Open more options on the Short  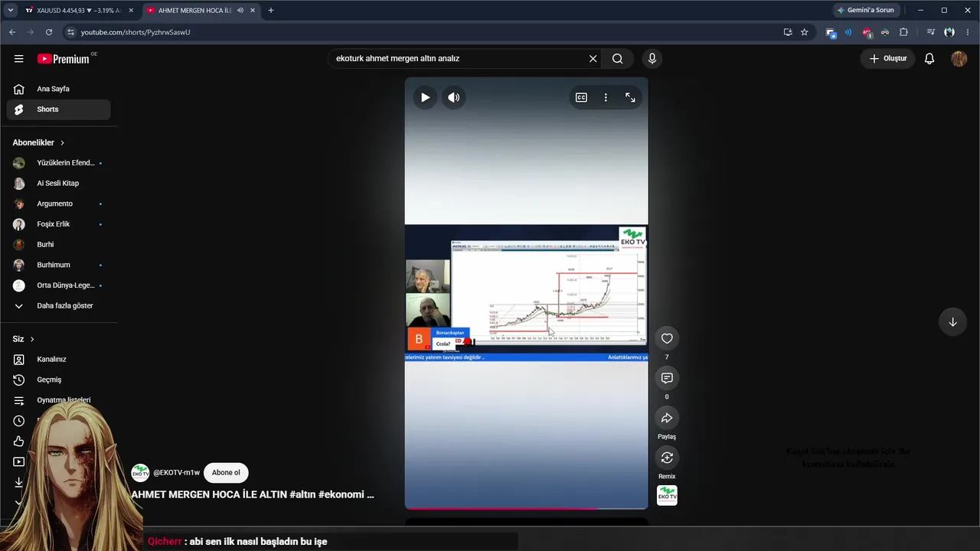[x=606, y=97]
